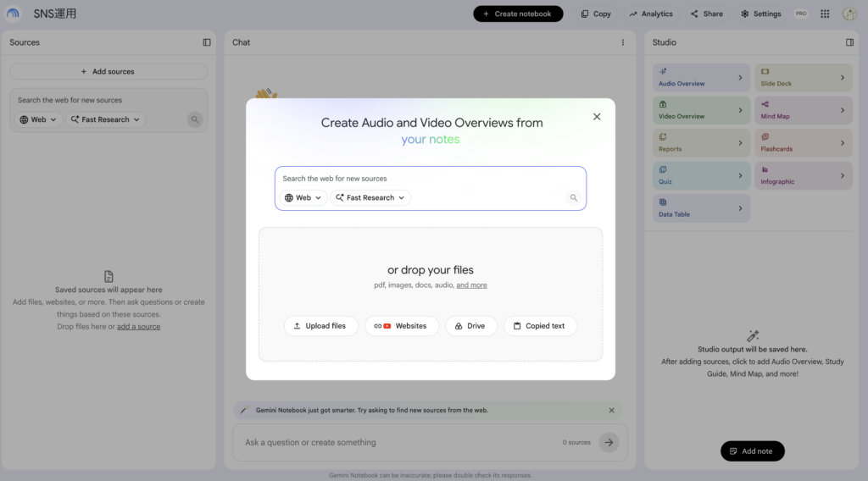Click Add sources in the Sources panel
Viewport: 868px width, 481px height.
click(108, 71)
